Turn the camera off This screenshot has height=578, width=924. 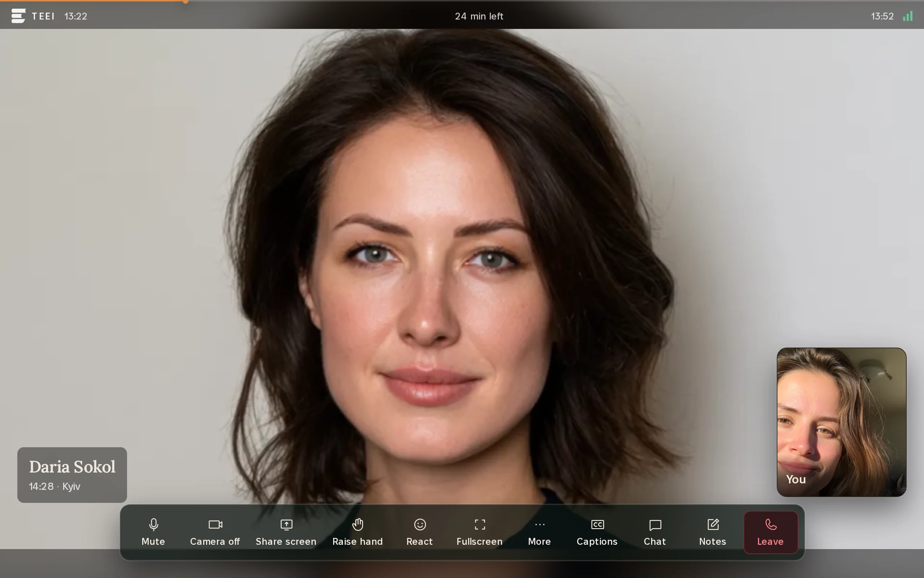[215, 532]
